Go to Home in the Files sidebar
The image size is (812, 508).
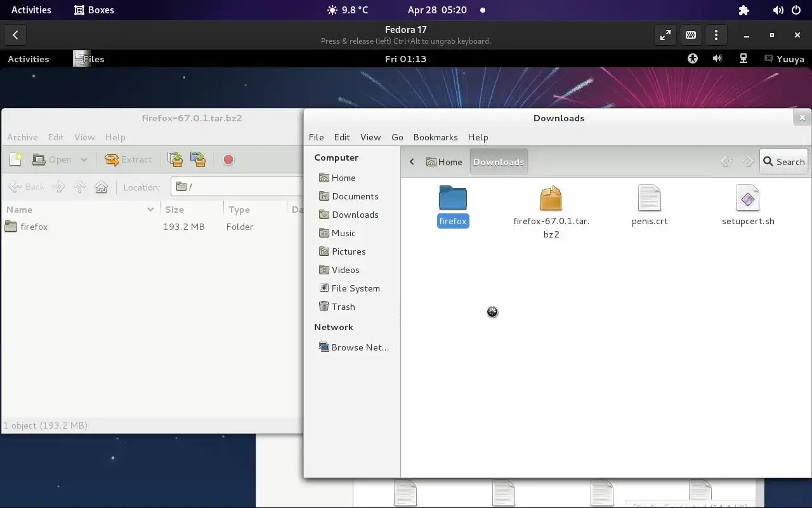point(352,178)
